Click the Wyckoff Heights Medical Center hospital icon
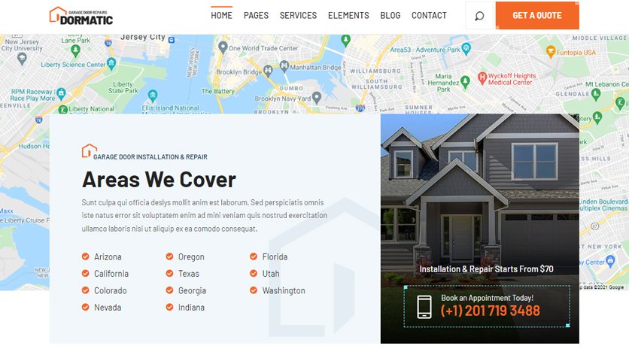 pyautogui.click(x=482, y=77)
